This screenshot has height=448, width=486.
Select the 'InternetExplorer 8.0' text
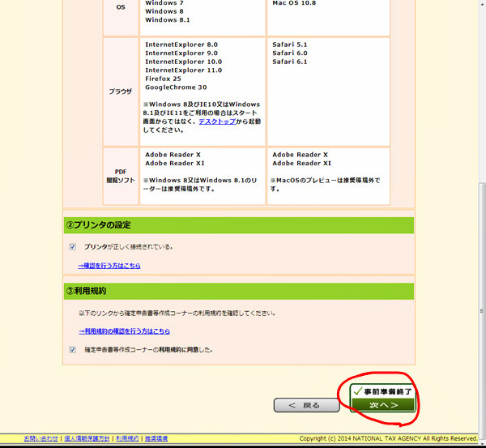tap(181, 45)
